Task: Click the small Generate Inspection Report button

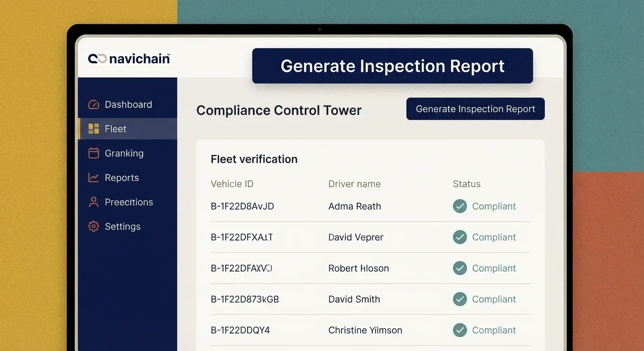Action: pos(475,109)
